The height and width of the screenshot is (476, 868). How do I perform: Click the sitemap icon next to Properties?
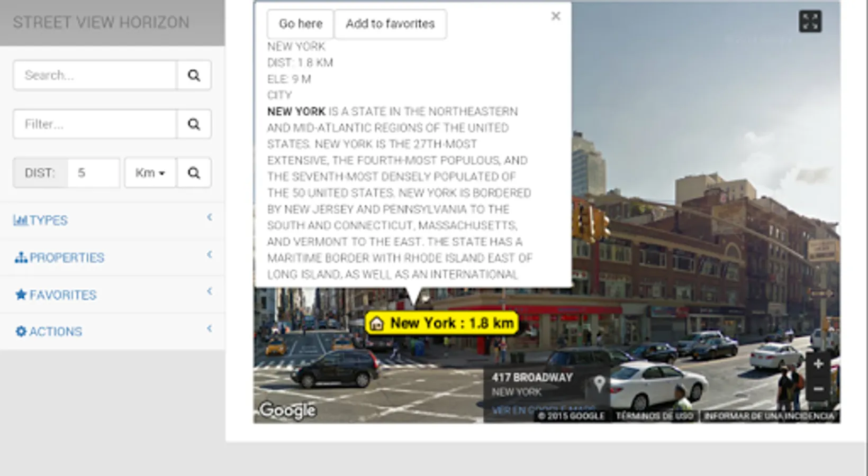coord(21,258)
